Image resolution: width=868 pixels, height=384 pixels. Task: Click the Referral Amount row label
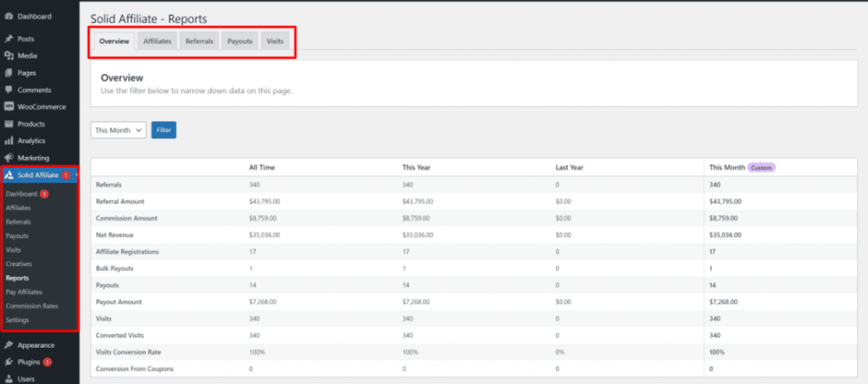pyautogui.click(x=120, y=202)
